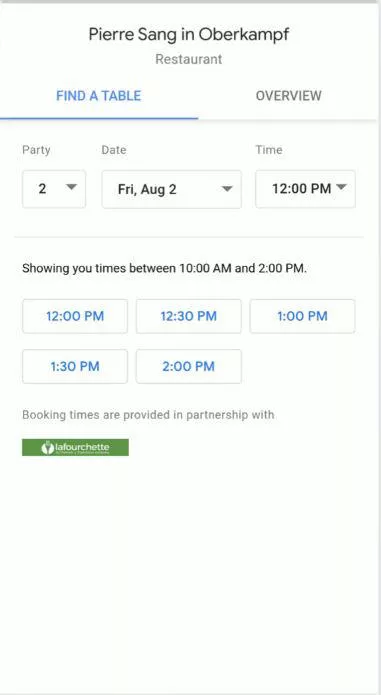Reserve the 1:30 PM time slot

(x=75, y=367)
